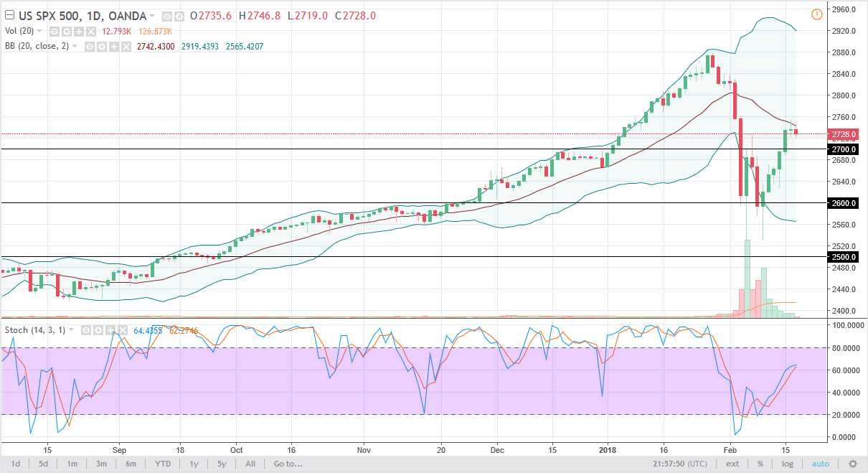
Task: Click the orange alert icon at top right
Action: pos(816,14)
